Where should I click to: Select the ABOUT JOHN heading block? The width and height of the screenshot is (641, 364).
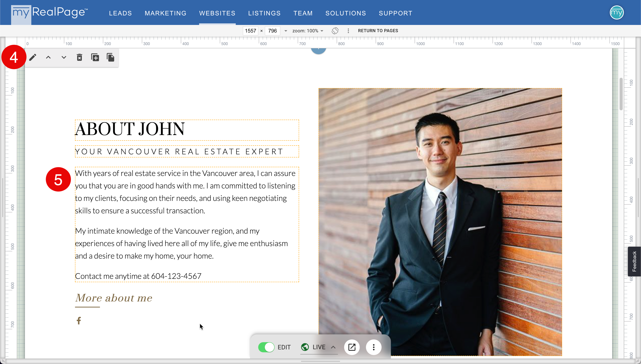click(x=187, y=130)
